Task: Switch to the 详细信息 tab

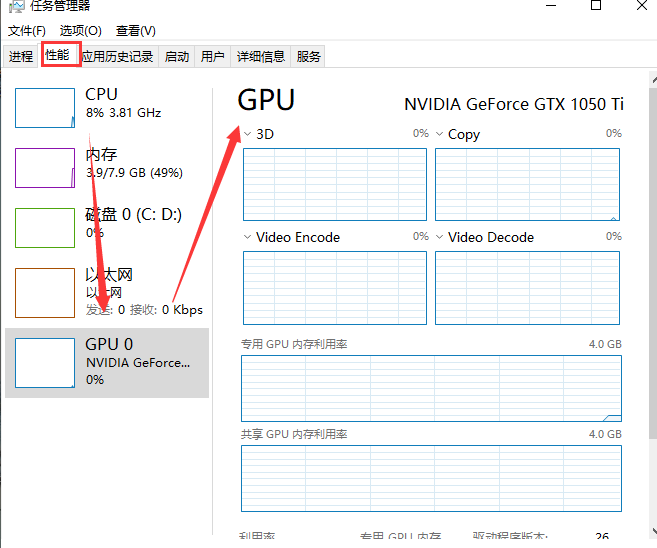Action: (260, 57)
